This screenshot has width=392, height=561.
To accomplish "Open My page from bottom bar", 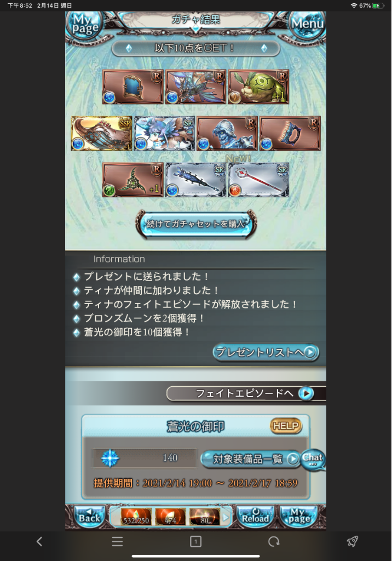I will point(298,516).
